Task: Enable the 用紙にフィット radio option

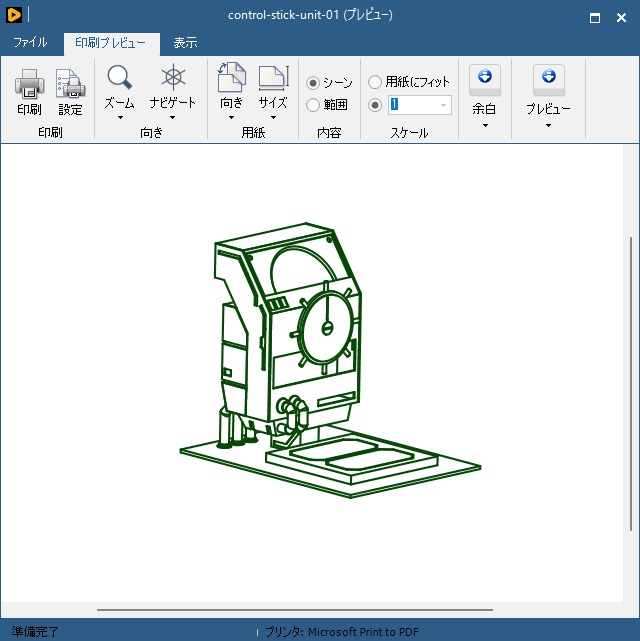Action: click(376, 82)
